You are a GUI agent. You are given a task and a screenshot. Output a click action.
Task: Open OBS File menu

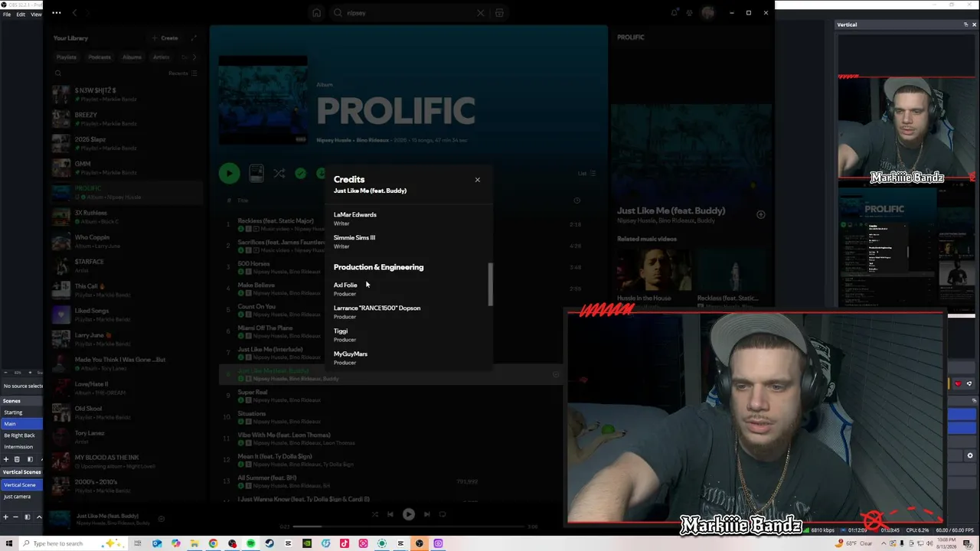point(7,15)
